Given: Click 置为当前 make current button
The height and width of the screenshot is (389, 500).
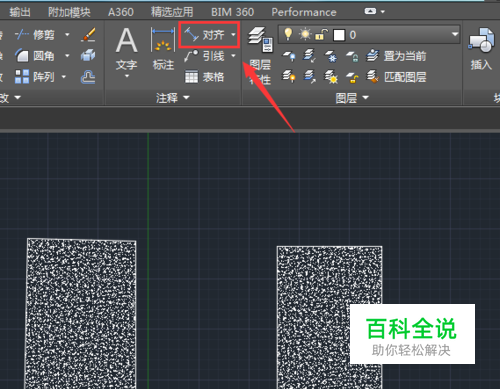Looking at the screenshot, I should coord(396,56).
